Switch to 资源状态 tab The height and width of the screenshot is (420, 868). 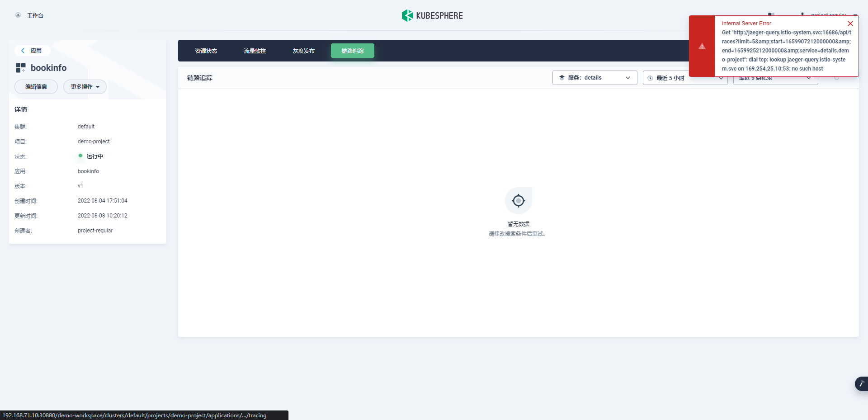tap(206, 51)
